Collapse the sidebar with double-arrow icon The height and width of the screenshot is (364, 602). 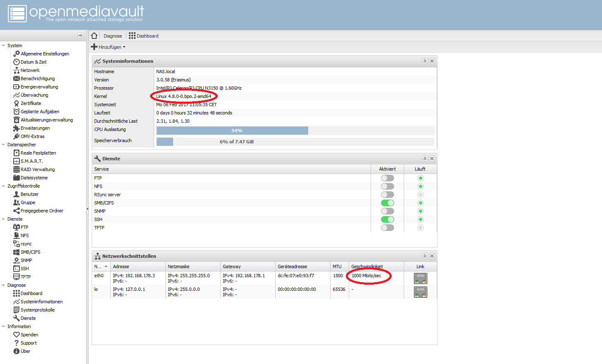pyautogui.click(x=81, y=36)
